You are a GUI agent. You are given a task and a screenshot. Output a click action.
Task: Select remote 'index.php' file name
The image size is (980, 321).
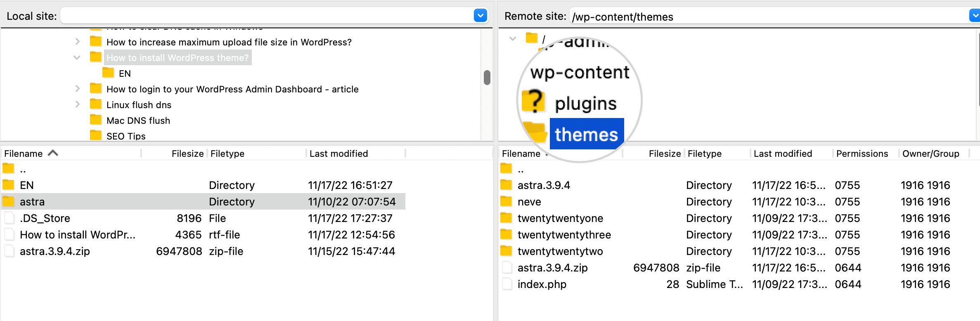click(x=542, y=284)
